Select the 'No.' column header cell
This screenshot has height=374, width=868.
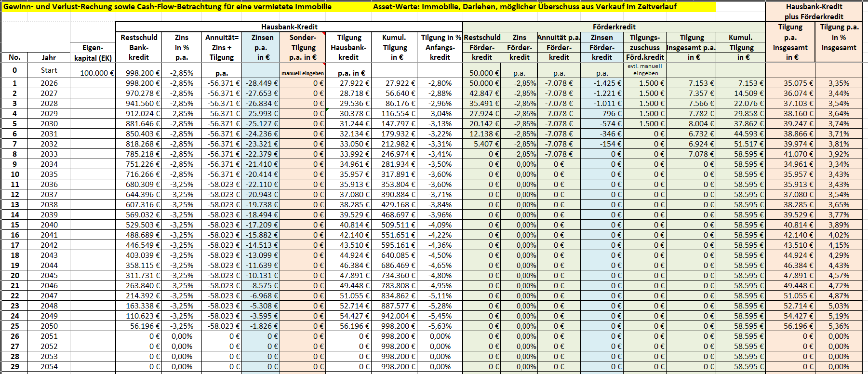[x=14, y=57]
